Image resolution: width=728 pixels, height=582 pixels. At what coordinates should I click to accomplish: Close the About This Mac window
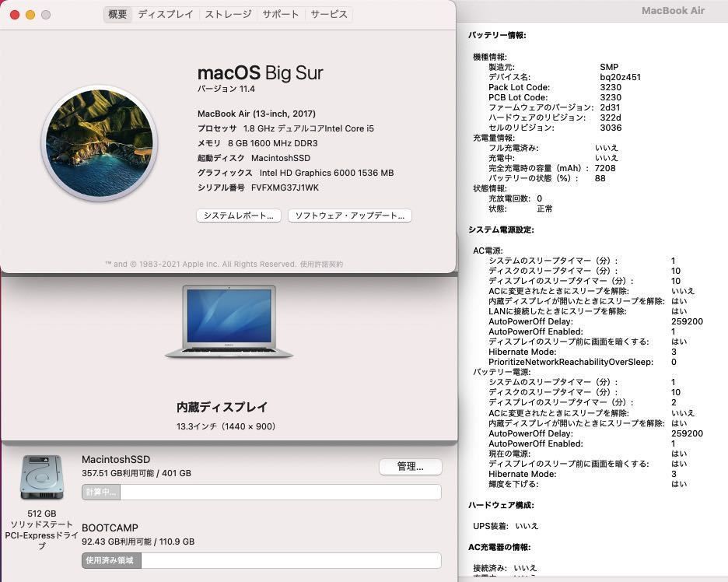pyautogui.click(x=15, y=15)
